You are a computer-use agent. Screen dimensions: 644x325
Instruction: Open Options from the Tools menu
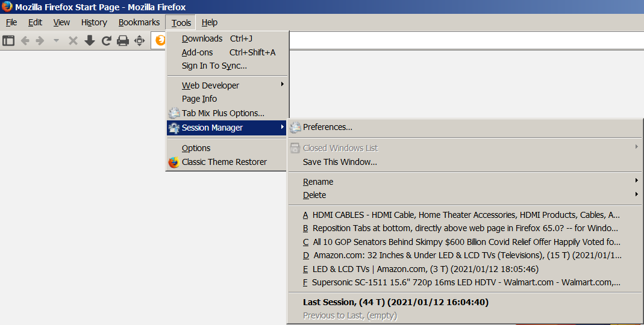pos(227,148)
